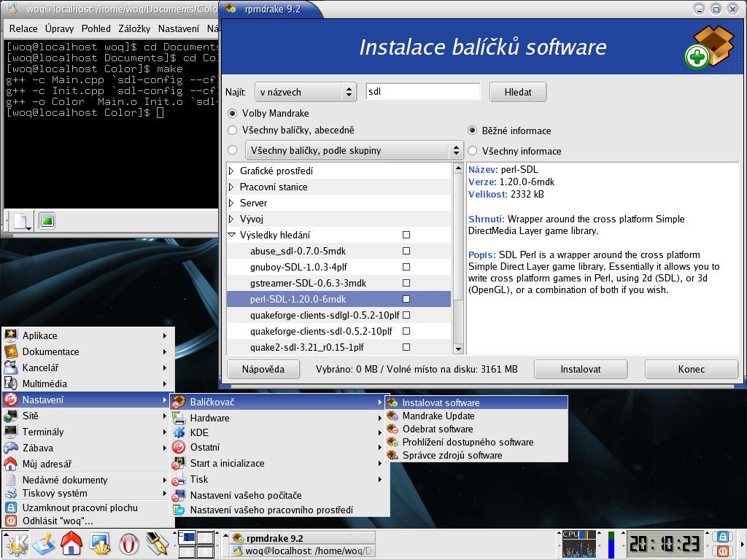The image size is (747, 560).
Task: Click the package list scrollbar up arrow
Action: [458, 168]
